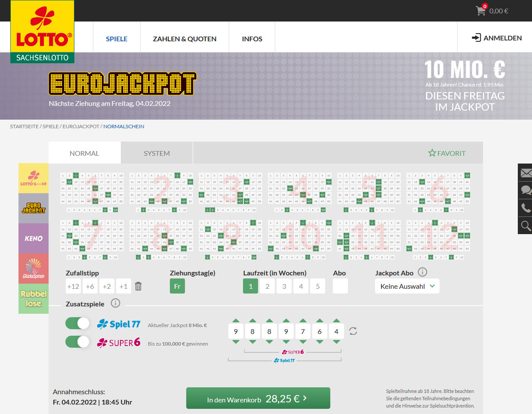The width and height of the screenshot is (532, 414).
Task: Click the Anmelden login button
Action: pyautogui.click(x=497, y=38)
